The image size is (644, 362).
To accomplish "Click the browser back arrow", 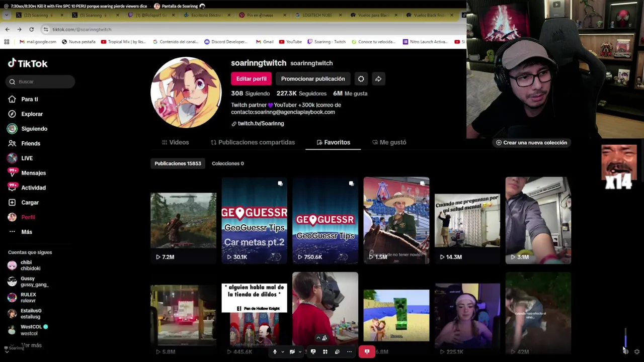I will 7,29.
